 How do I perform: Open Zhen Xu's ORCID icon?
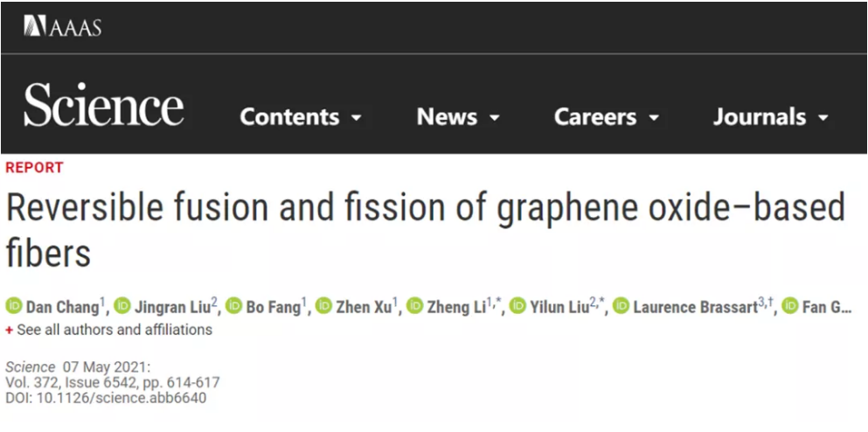(324, 306)
